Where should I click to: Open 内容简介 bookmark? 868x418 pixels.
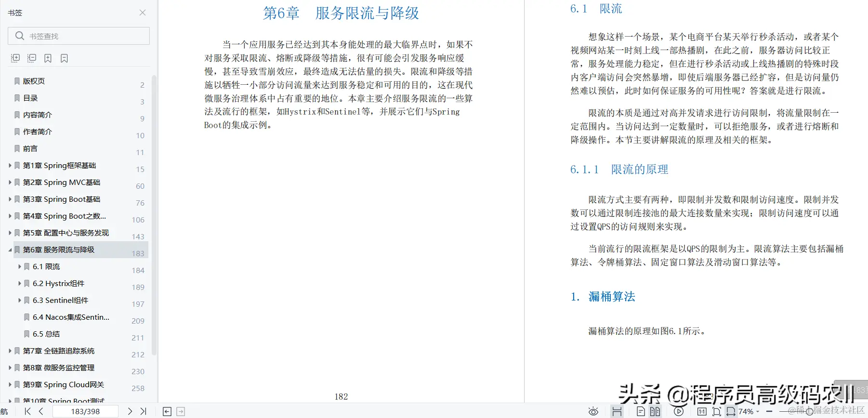(38, 115)
